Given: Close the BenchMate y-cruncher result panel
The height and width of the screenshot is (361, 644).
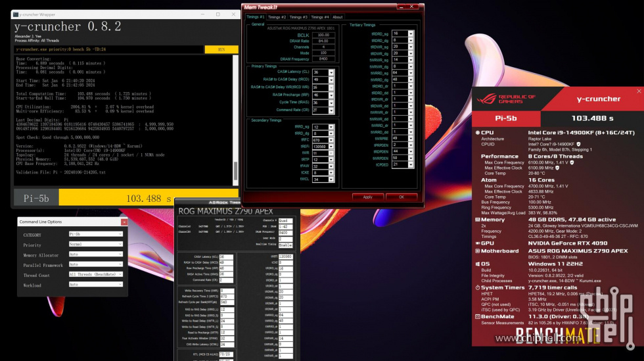Looking at the screenshot, I should pyautogui.click(x=639, y=91).
